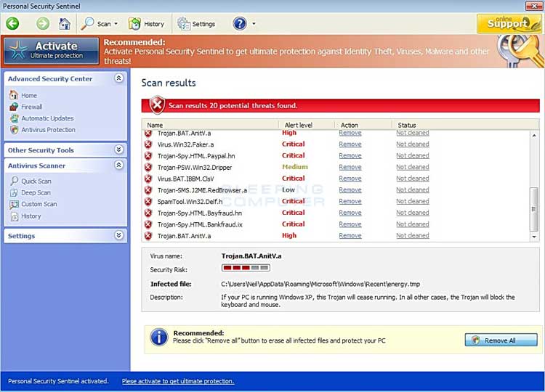Image resolution: width=545 pixels, height=392 pixels.
Task: Click red X icon of Virus.Win32.Faker.a
Action: (148, 144)
